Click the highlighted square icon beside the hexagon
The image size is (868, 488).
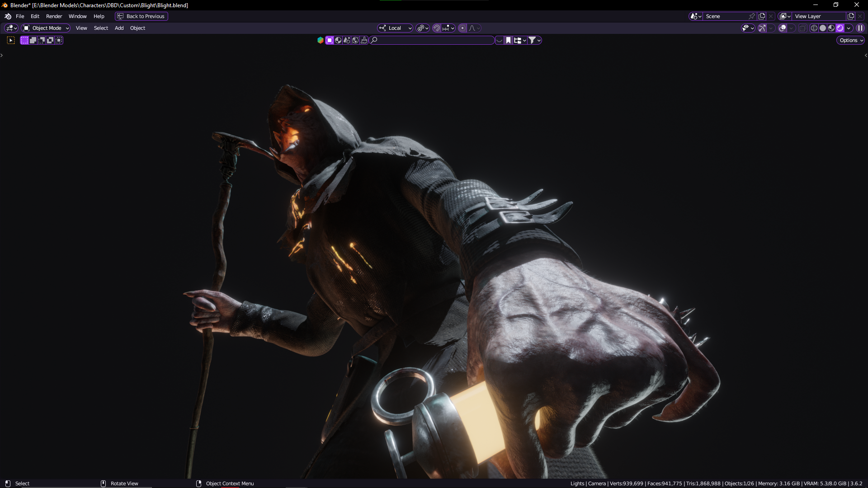pos(330,40)
